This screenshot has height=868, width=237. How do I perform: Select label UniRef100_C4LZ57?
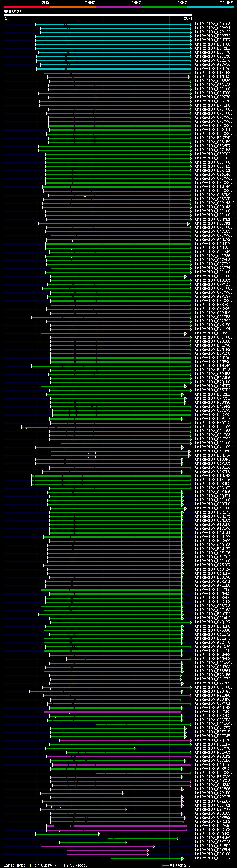point(213,728)
